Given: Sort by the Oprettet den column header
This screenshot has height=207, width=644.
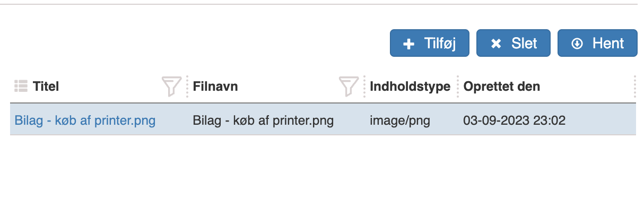Looking at the screenshot, I should (x=502, y=87).
